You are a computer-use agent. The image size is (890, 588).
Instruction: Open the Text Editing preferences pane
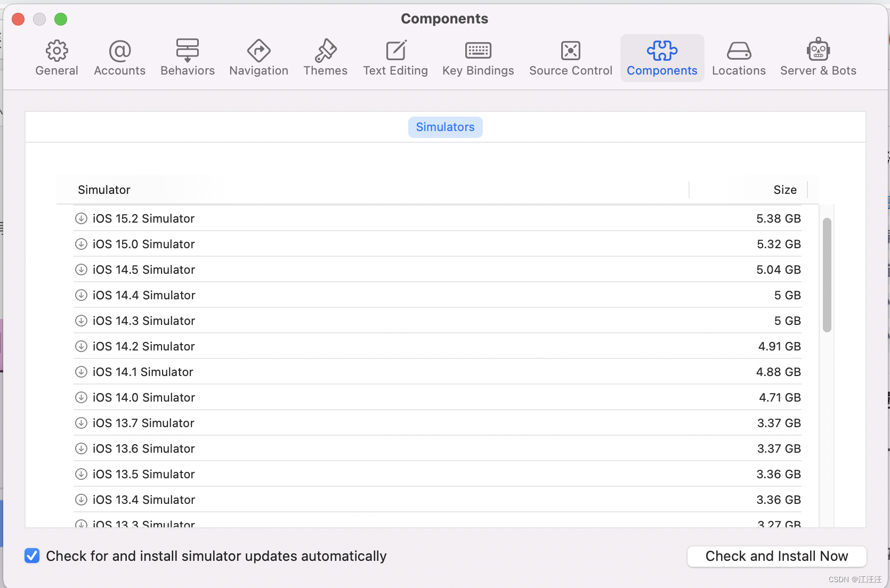coord(395,58)
